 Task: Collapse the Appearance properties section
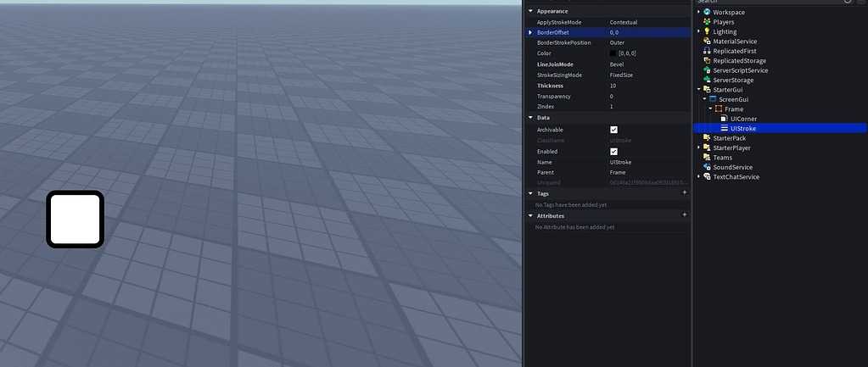530,11
